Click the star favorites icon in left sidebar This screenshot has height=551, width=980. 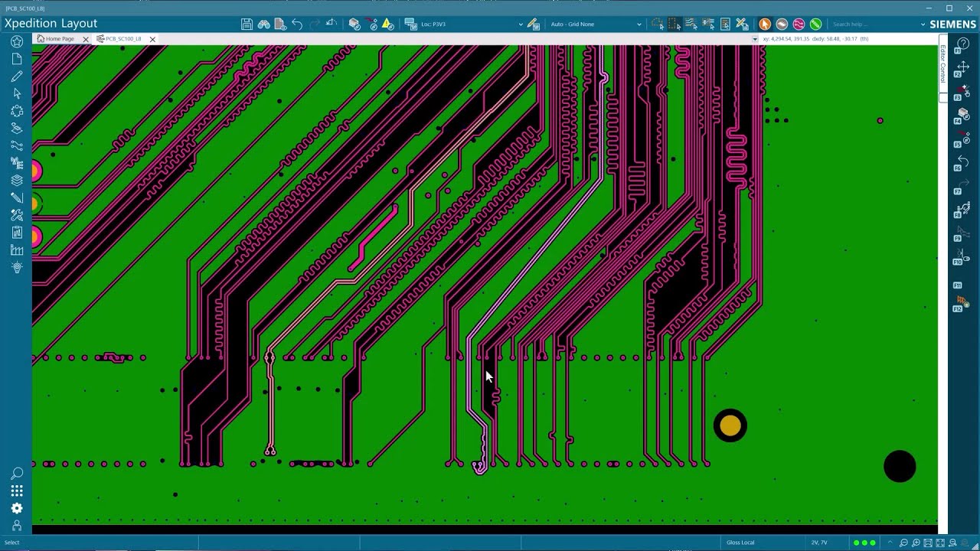click(x=17, y=41)
